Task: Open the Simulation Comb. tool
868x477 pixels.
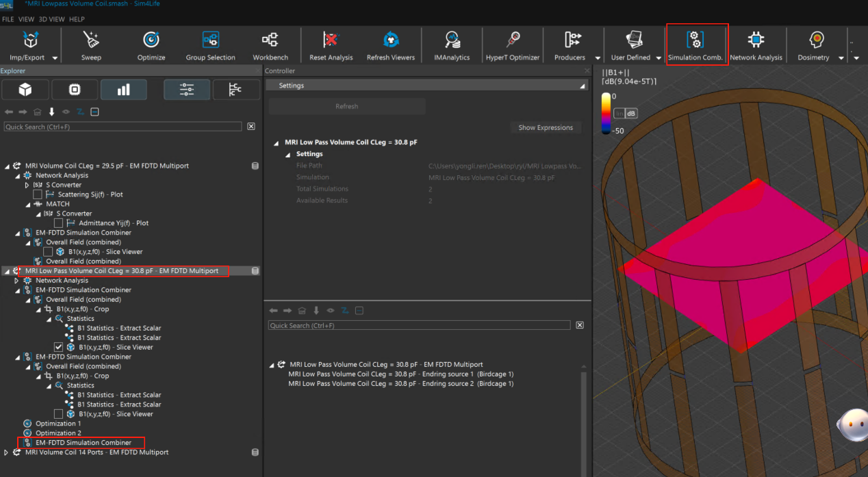Action: (x=695, y=42)
